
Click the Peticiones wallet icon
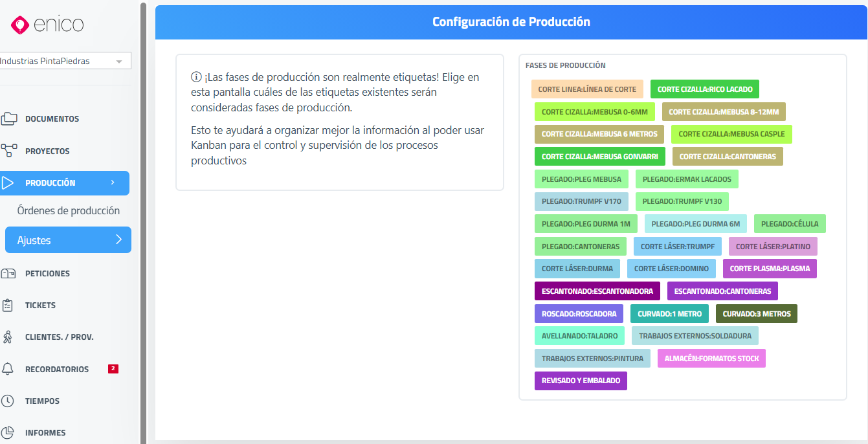click(8, 273)
